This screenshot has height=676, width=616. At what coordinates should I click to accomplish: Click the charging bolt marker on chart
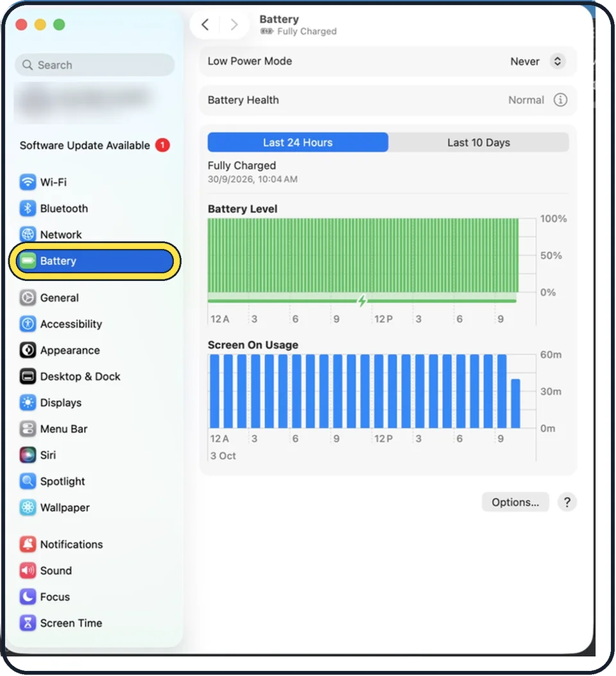(362, 301)
